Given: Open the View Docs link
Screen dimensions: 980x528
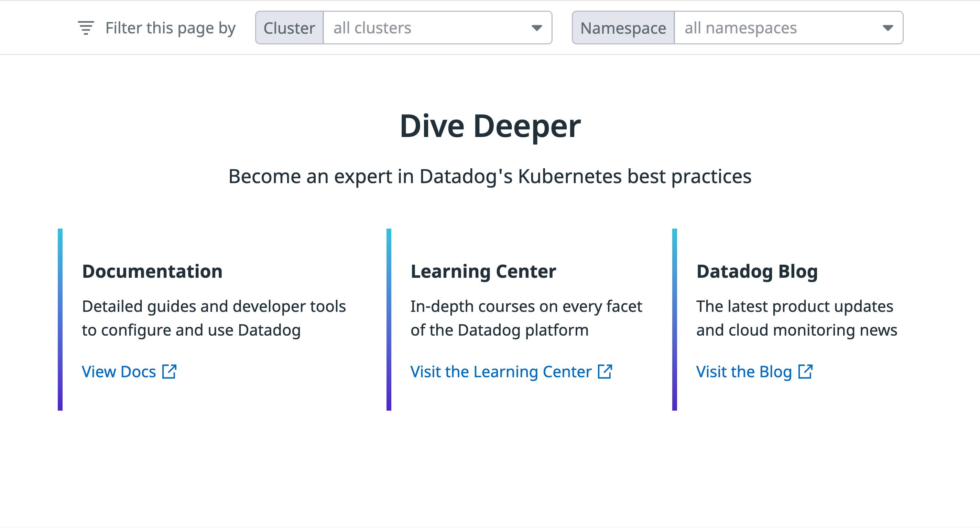Looking at the screenshot, I should pos(119,371).
